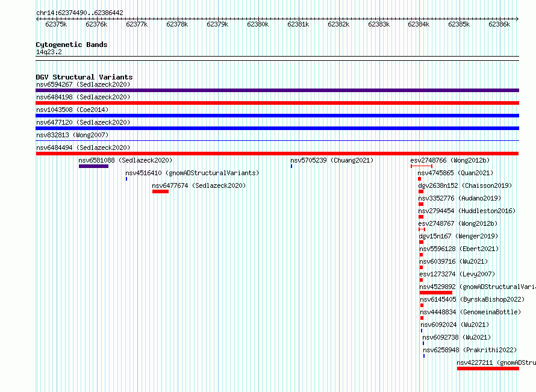Select nsv6581088 (Sedlazeck2020) label

[x=125, y=160]
